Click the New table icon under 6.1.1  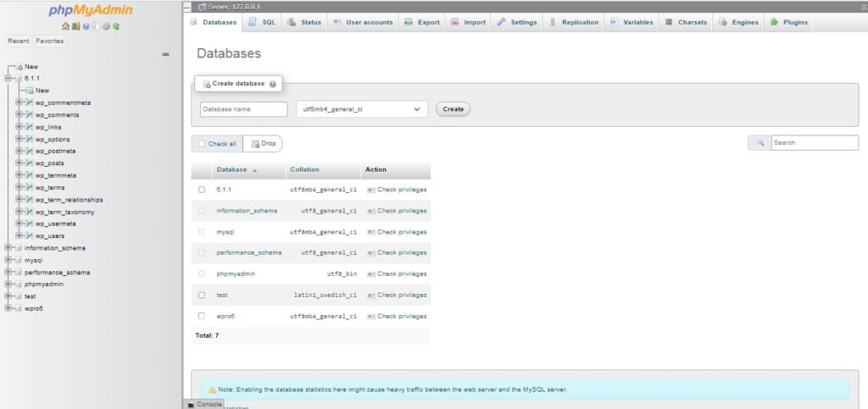tap(31, 91)
